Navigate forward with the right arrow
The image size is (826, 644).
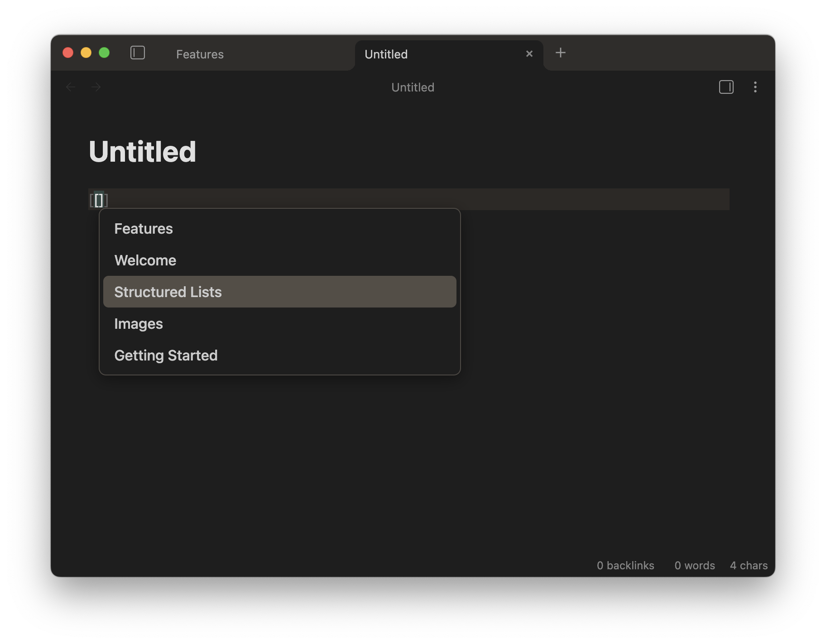96,87
